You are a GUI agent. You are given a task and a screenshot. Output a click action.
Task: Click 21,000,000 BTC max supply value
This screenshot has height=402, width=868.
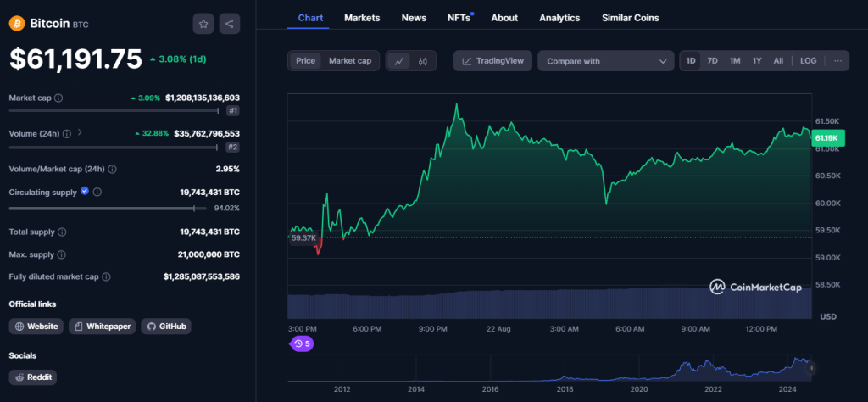[209, 254]
